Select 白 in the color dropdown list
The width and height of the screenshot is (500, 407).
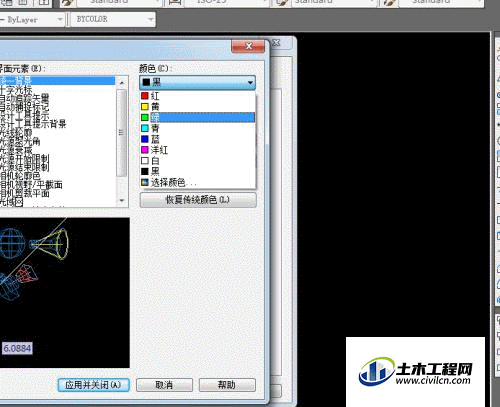(x=197, y=161)
